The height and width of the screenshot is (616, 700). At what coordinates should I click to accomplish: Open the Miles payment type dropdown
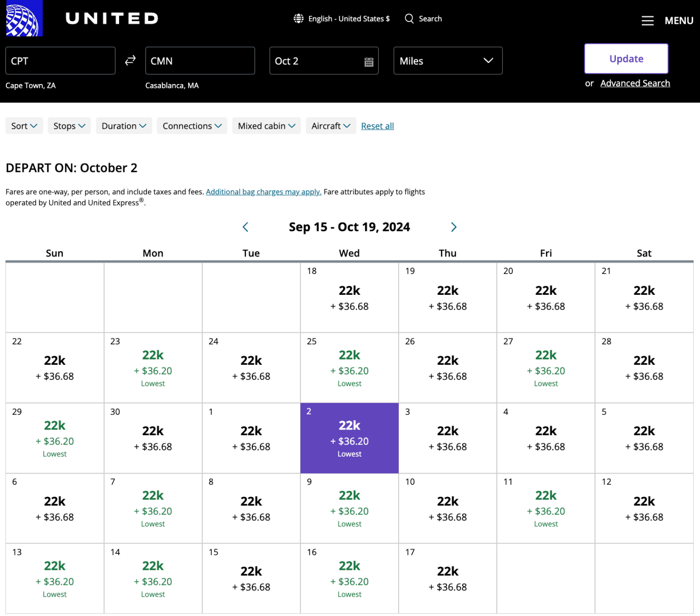(x=447, y=61)
